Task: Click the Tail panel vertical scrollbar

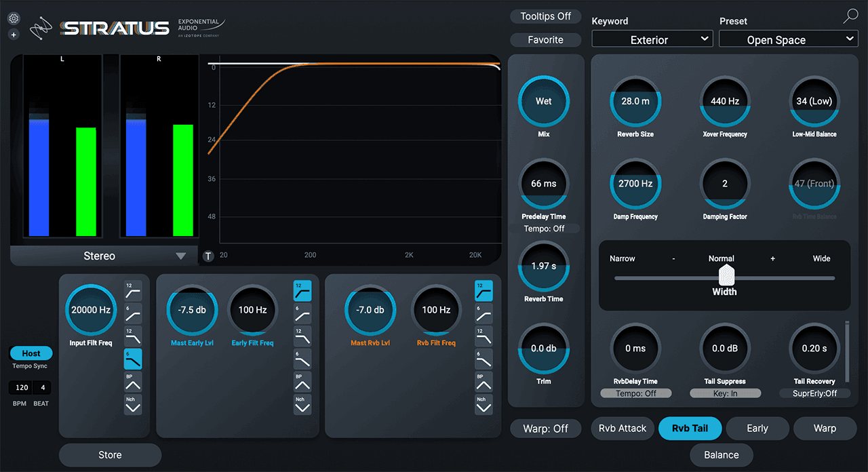Action: coord(846,352)
